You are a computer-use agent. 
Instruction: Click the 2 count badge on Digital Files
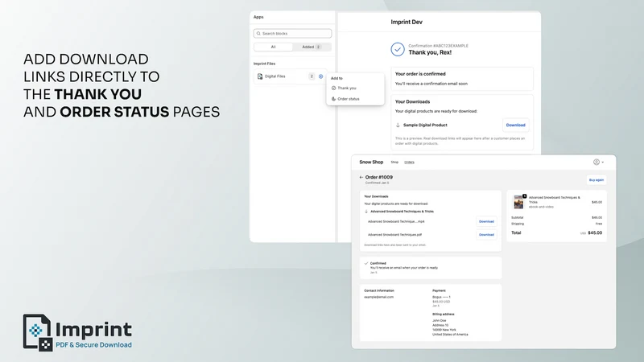(x=312, y=76)
